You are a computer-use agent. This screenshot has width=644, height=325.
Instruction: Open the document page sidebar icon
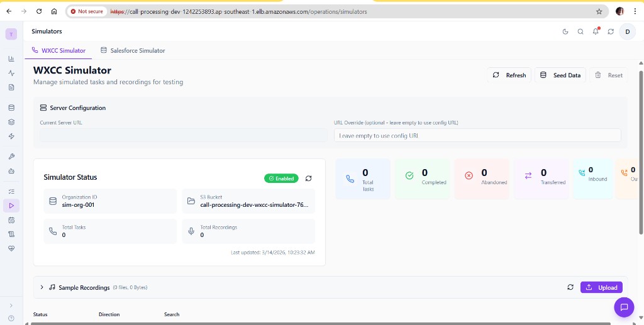(11, 87)
